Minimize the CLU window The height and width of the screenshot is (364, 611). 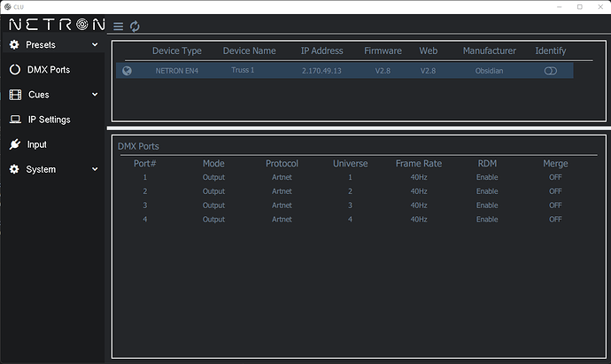pos(559,7)
